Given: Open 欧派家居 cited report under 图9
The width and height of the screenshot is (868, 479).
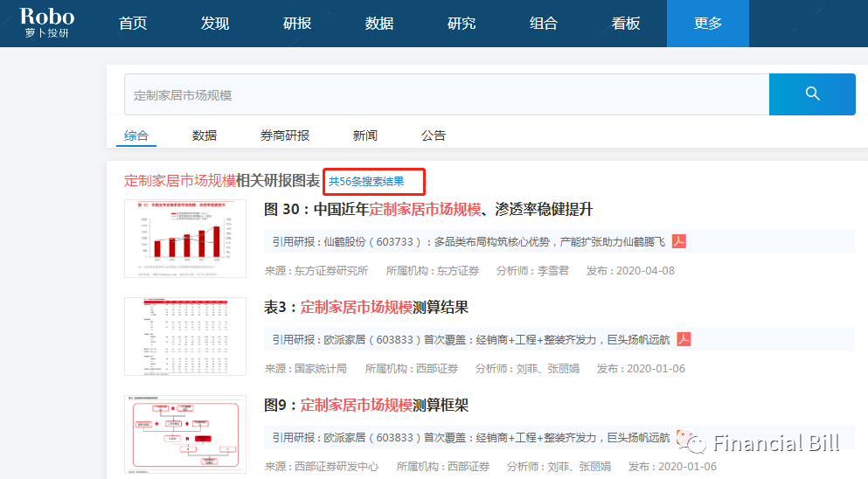Looking at the screenshot, I should point(471,438).
